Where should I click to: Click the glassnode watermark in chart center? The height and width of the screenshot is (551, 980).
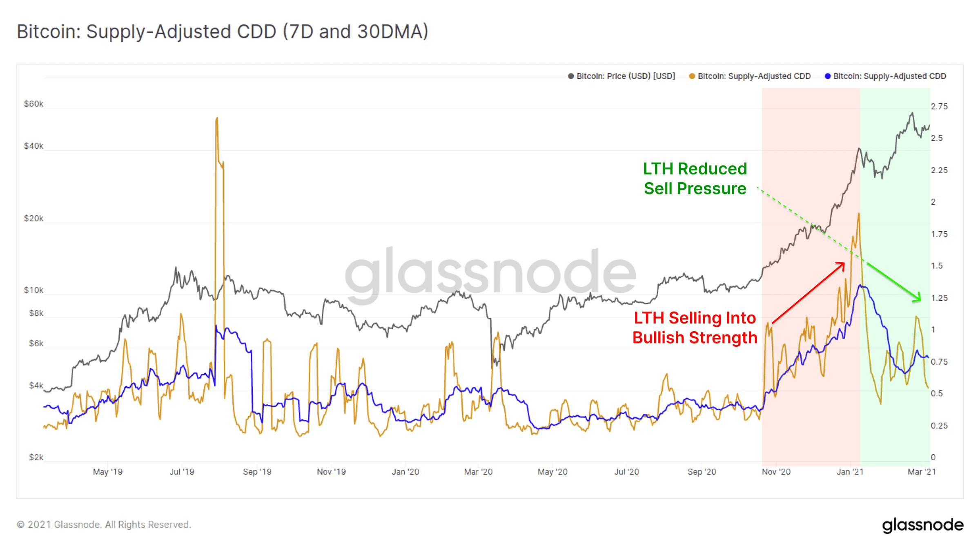(490, 274)
